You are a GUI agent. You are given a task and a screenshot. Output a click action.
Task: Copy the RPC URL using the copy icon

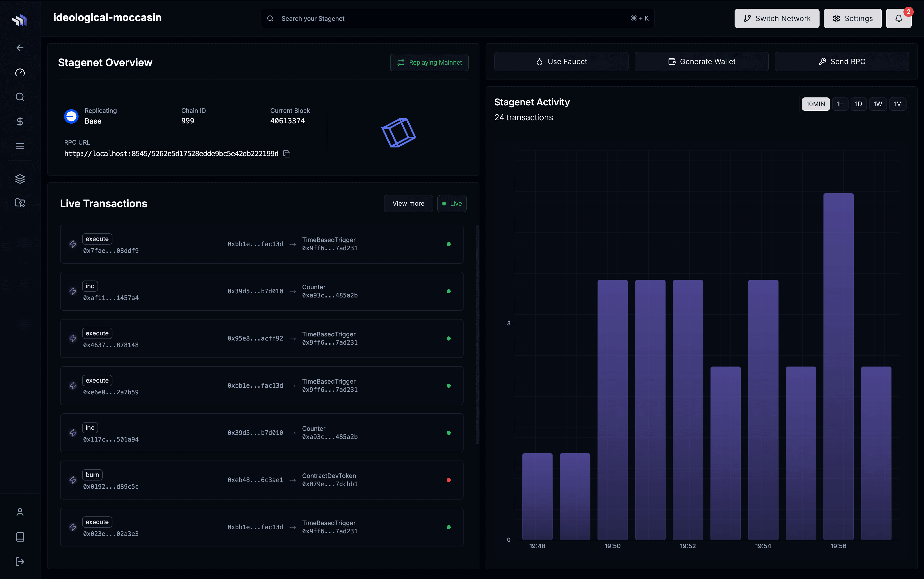(287, 154)
